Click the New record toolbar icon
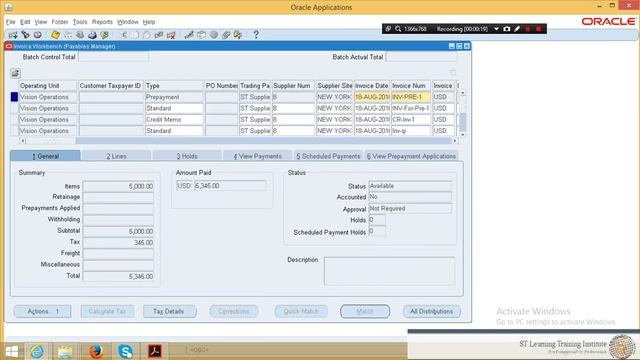Viewport: 640px width, 360px height. coord(13,35)
